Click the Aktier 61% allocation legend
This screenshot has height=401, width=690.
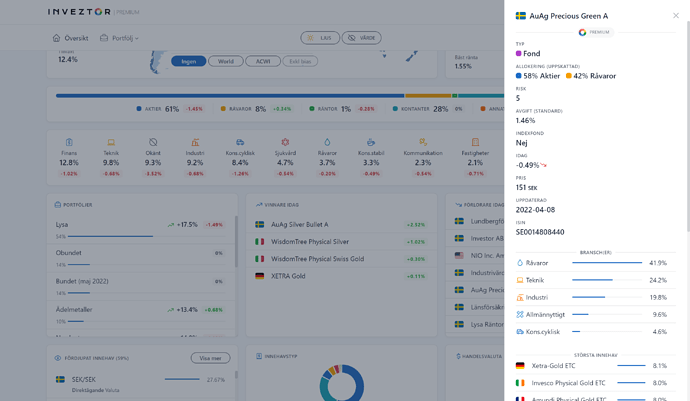point(169,109)
